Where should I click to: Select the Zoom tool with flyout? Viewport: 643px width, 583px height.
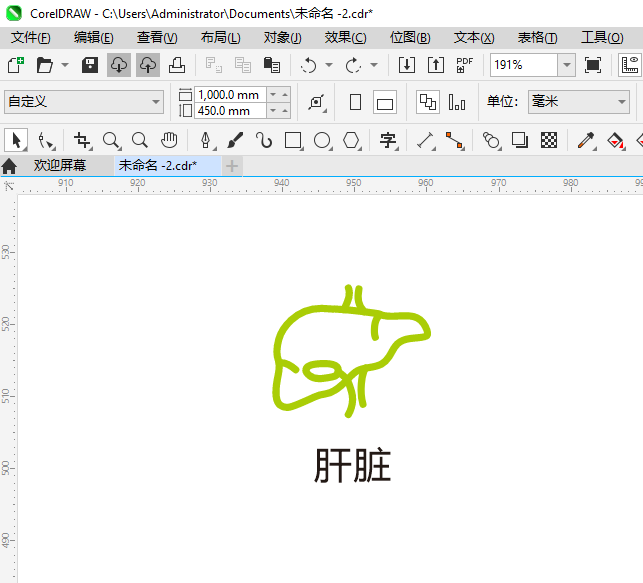[112, 141]
